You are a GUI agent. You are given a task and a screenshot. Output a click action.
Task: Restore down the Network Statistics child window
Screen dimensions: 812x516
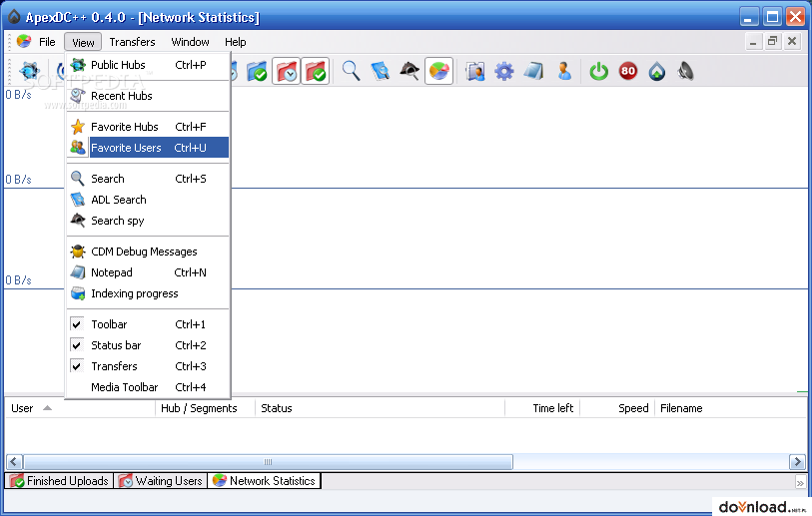pyautogui.click(x=772, y=41)
